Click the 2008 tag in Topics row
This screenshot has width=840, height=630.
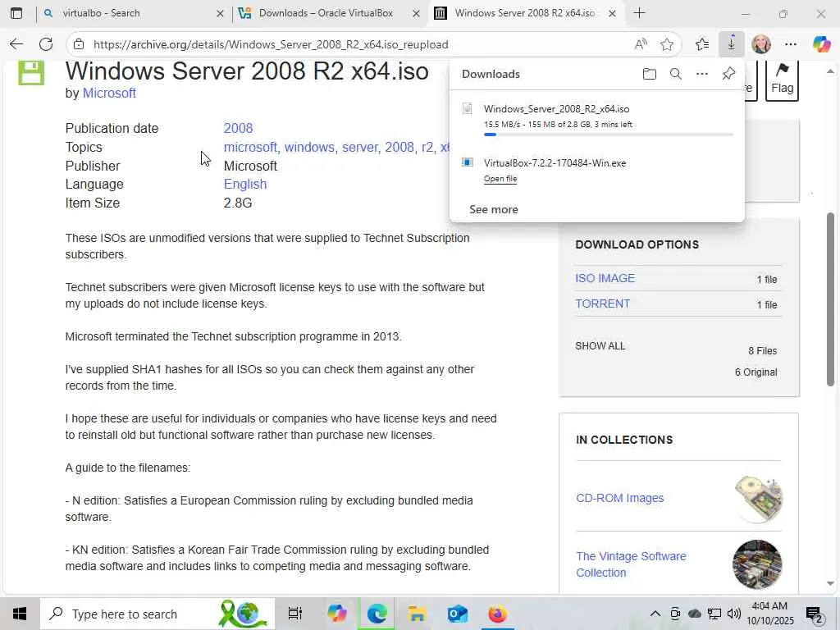399,148
